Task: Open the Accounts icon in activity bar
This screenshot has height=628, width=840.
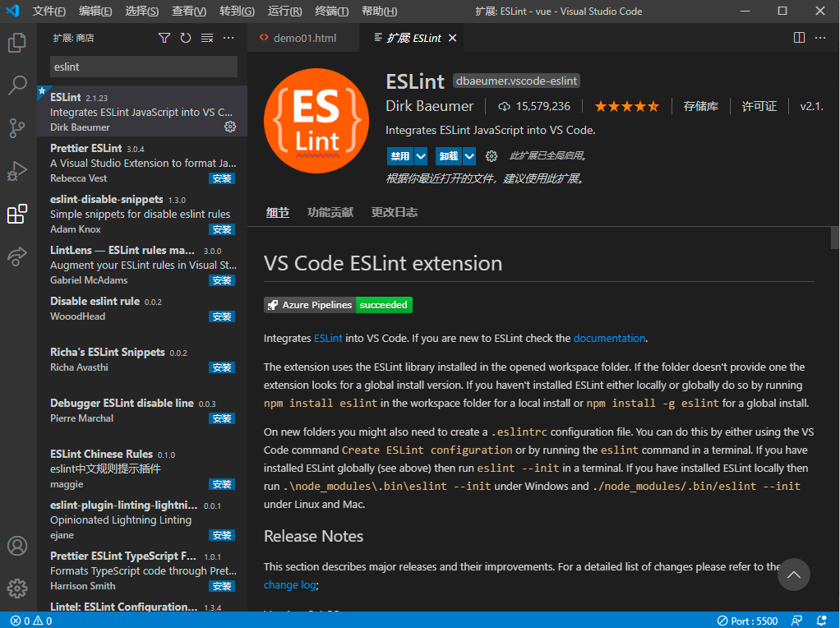Action: pos(17,546)
